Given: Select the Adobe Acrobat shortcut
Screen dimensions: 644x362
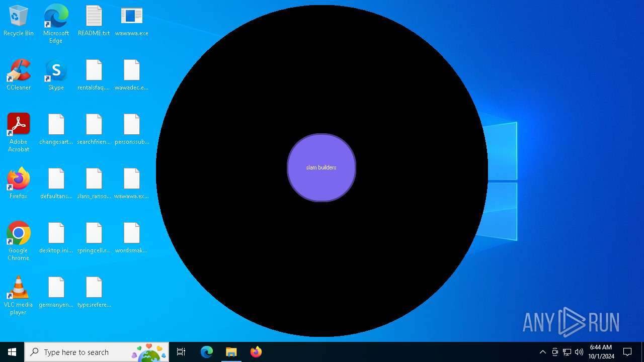Looking at the screenshot, I should click(x=19, y=133).
